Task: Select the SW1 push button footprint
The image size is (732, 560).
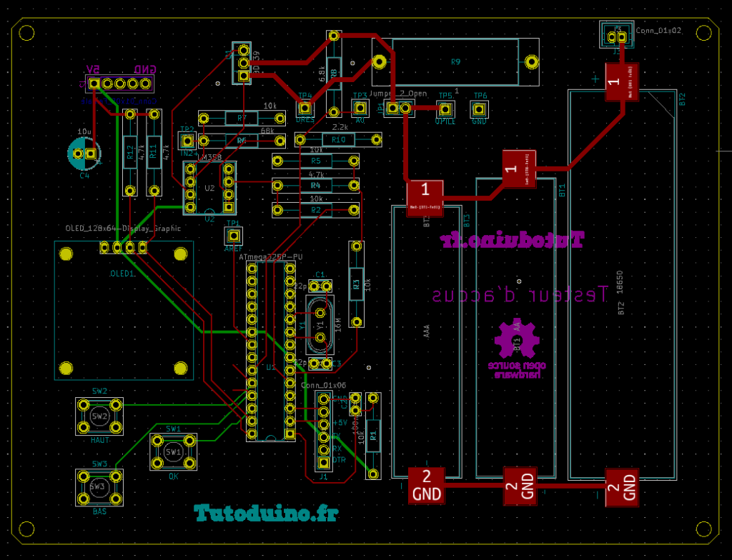Action: tap(173, 451)
